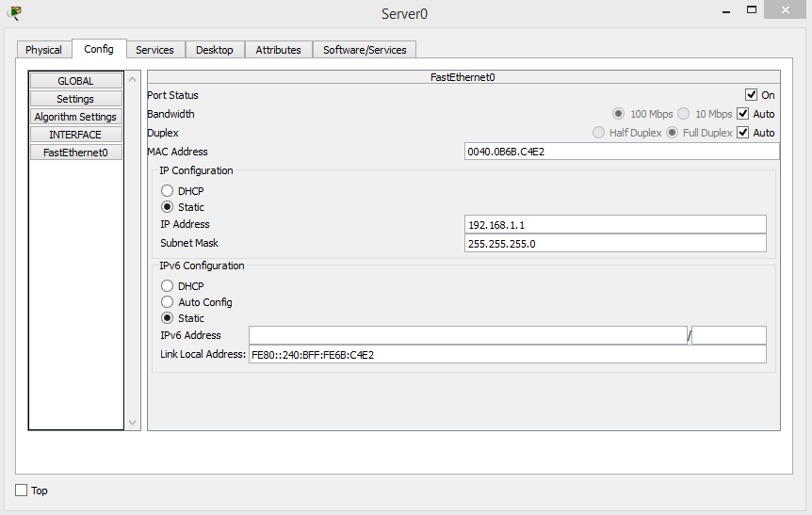Click the IPv6 Configuration group title
This screenshot has width=812, height=515.
click(x=202, y=266)
